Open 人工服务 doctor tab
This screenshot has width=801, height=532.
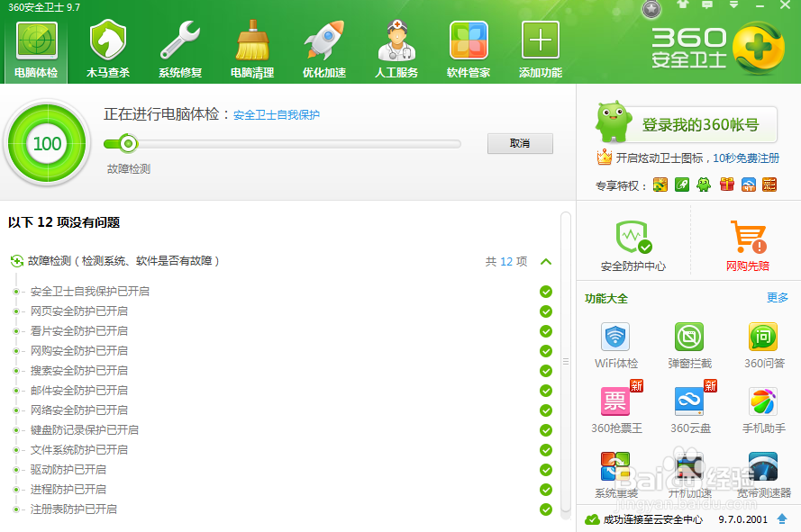[x=396, y=50]
